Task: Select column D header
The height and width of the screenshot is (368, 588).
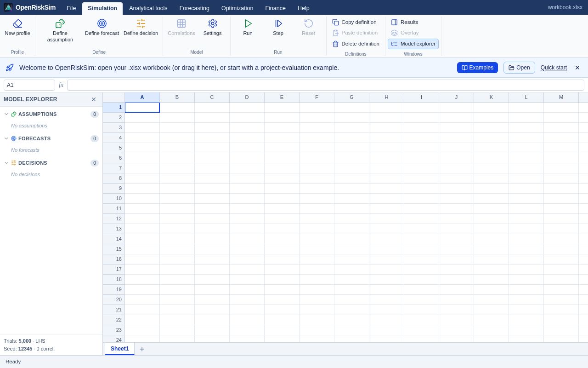Action: click(x=247, y=97)
